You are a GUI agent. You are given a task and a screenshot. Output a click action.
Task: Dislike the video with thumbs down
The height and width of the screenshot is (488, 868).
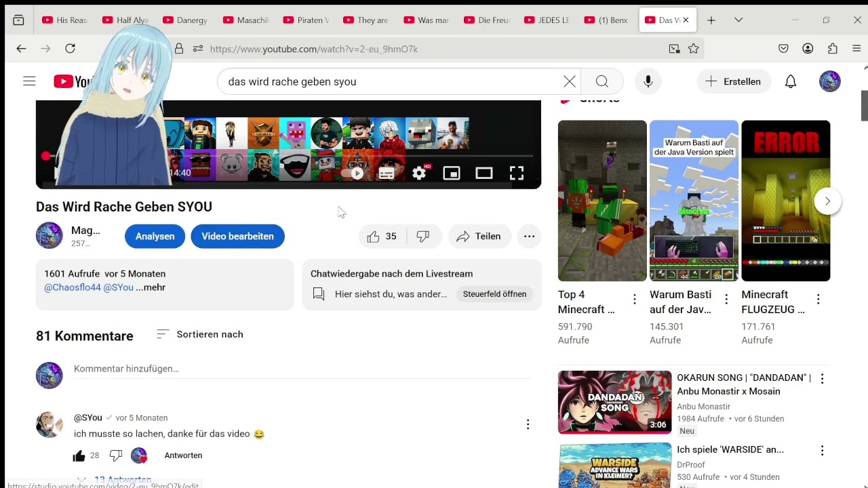[423, 237]
